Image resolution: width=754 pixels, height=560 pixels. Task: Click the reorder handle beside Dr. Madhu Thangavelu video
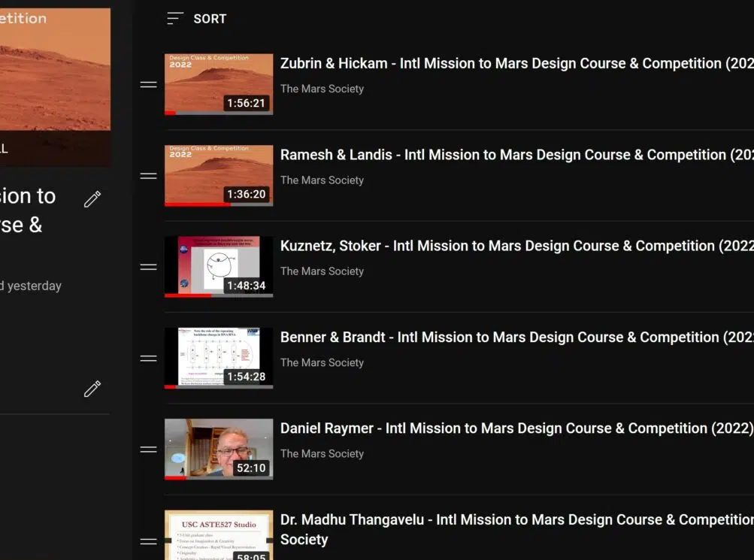click(149, 542)
